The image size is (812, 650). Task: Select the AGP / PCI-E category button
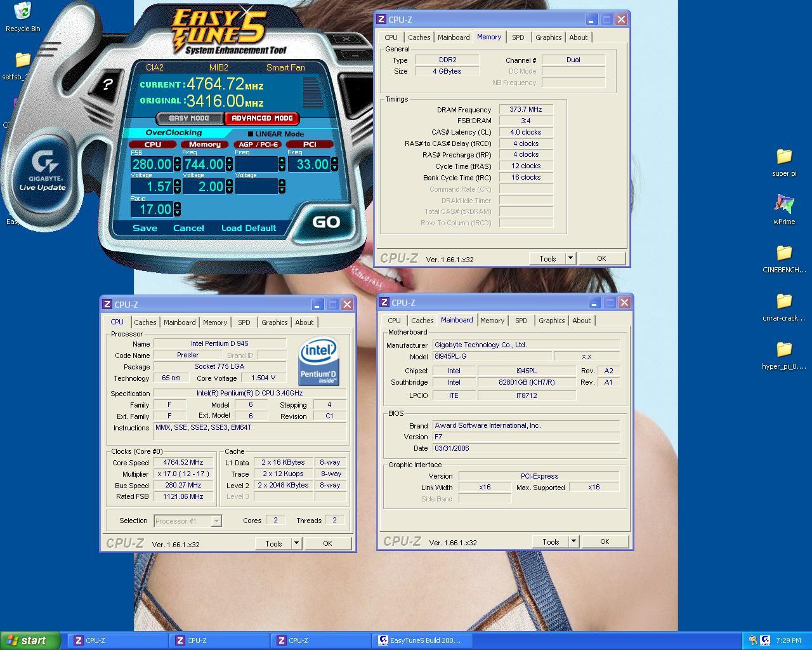point(258,144)
